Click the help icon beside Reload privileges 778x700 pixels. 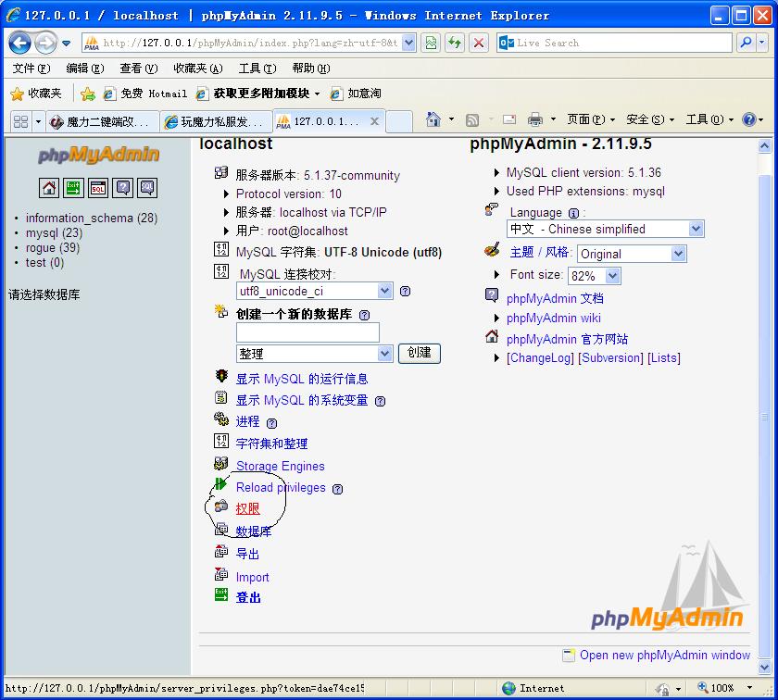pos(337,489)
